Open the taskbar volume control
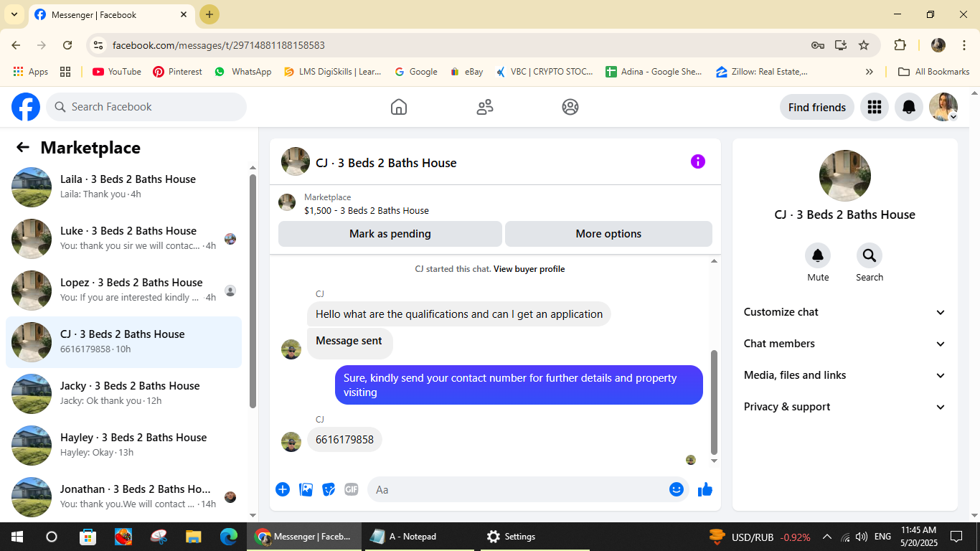 coord(862,537)
